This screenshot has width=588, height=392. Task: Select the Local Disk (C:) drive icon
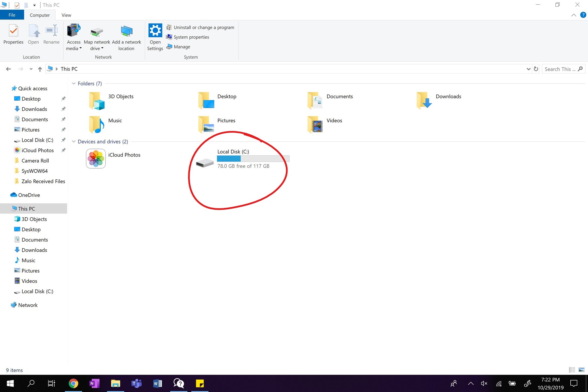pos(205,163)
